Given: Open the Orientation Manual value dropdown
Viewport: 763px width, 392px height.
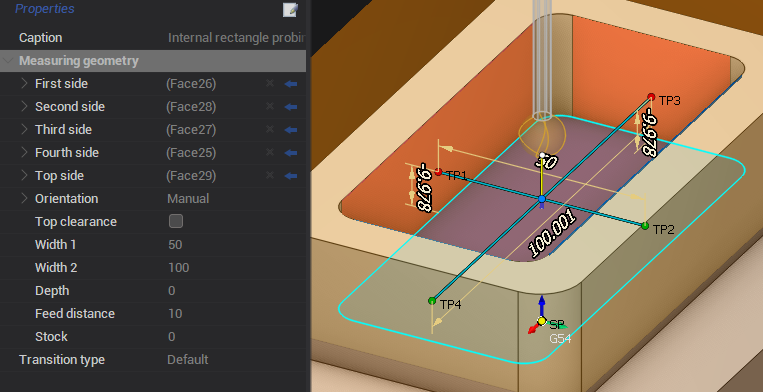Looking at the screenshot, I should click(188, 198).
